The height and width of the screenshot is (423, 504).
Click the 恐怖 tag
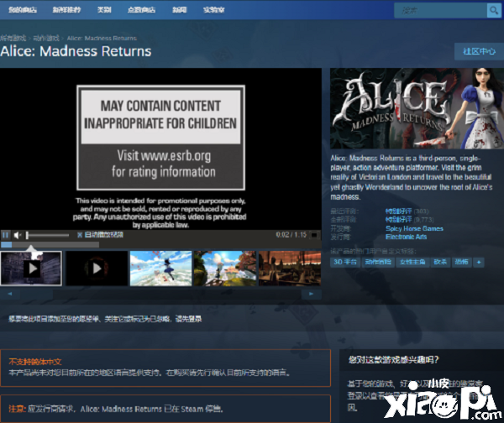(461, 262)
